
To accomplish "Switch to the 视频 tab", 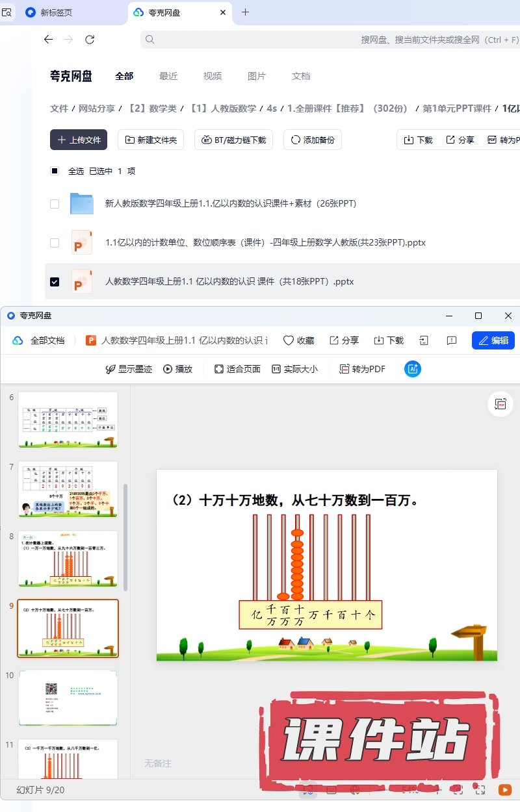I will (x=213, y=76).
